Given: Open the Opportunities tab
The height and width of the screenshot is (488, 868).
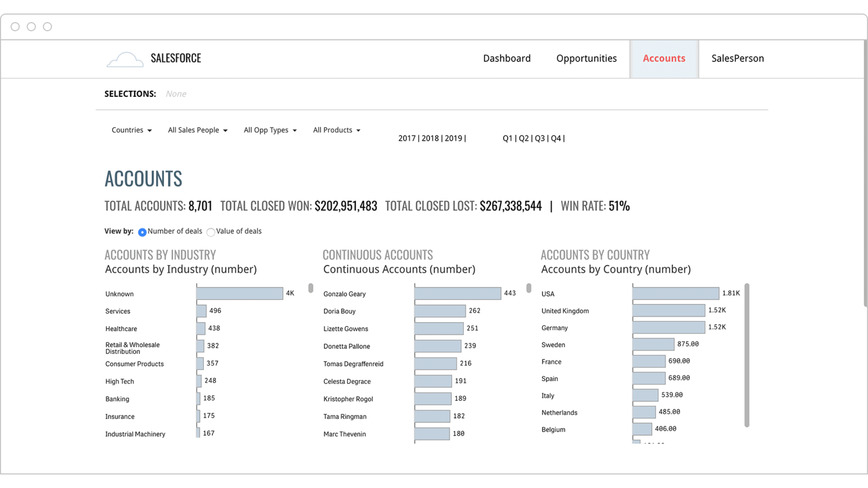Looking at the screenshot, I should click(x=586, y=59).
